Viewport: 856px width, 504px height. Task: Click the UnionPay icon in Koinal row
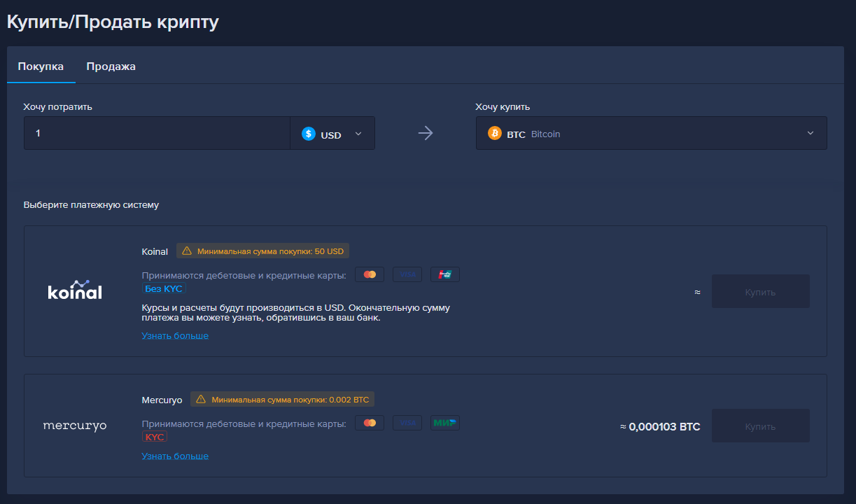[x=445, y=274]
